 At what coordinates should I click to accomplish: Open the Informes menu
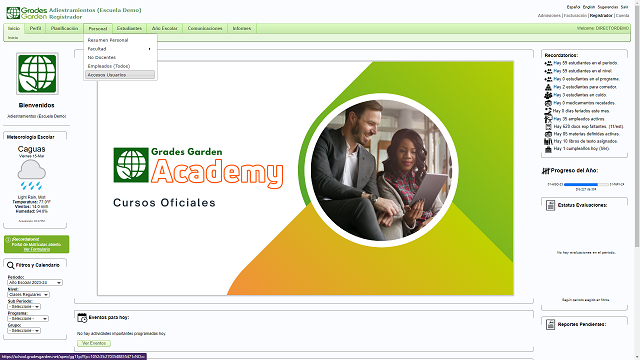(242, 28)
